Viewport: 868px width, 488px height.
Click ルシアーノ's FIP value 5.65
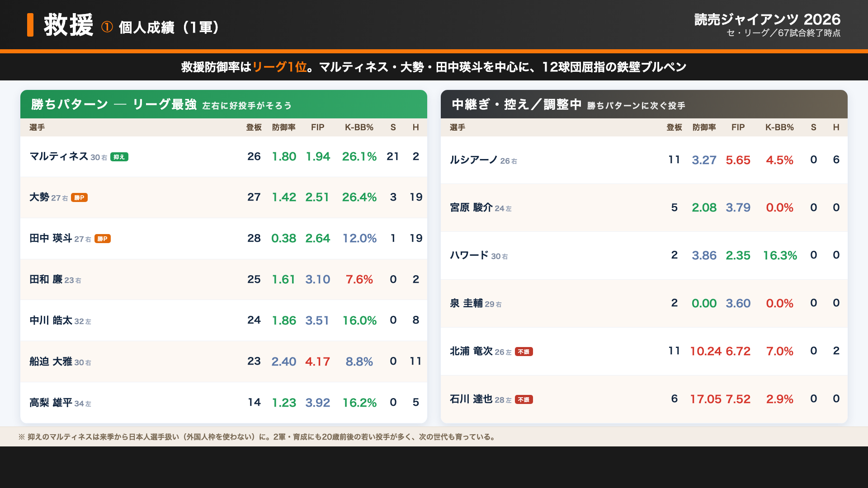[x=738, y=160]
